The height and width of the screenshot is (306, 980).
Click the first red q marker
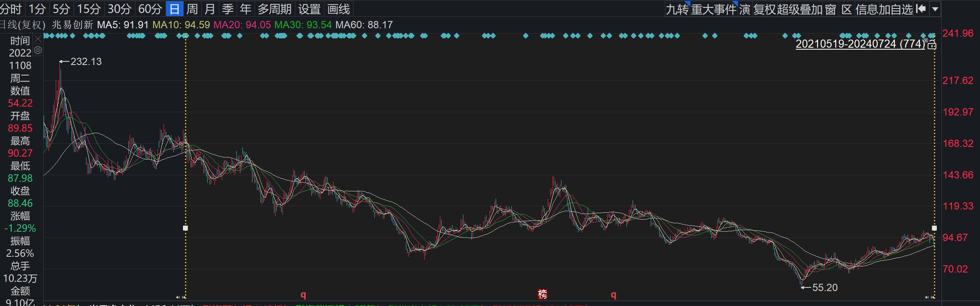coord(303,294)
